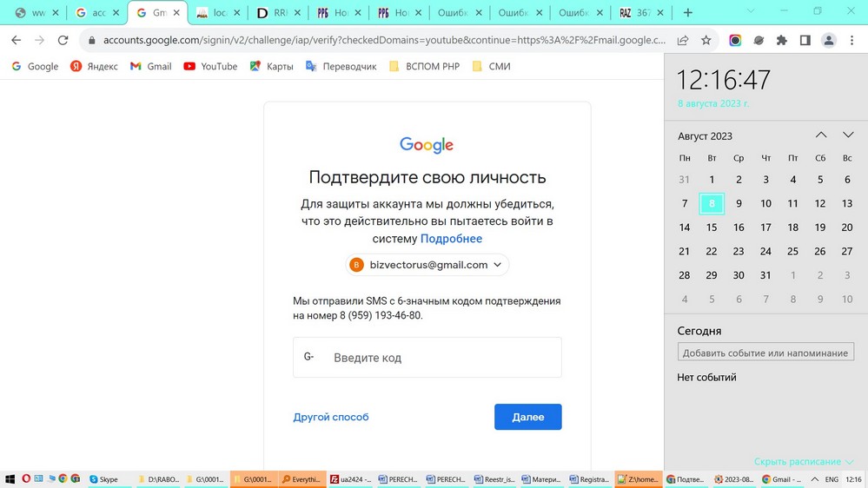Select August 8 in the calendar
Viewport: 868px width, 488px height.
[x=712, y=203]
